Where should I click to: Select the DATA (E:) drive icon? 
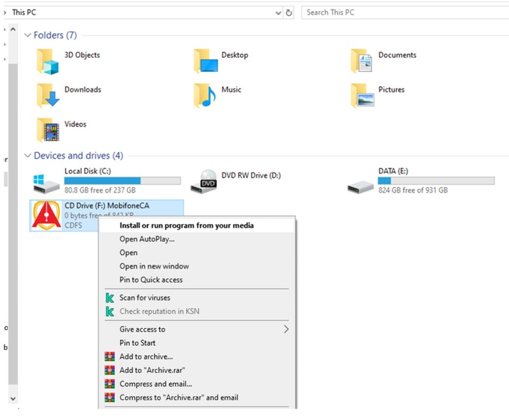(360, 186)
